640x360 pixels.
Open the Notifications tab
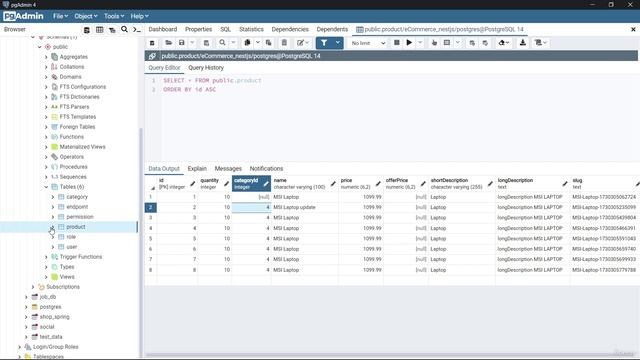pyautogui.click(x=266, y=169)
